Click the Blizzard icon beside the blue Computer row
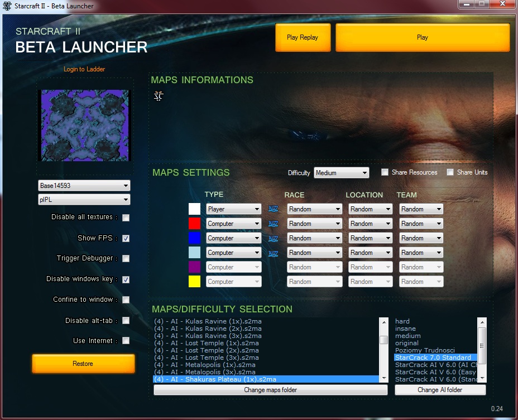The image size is (518, 420). click(x=273, y=238)
